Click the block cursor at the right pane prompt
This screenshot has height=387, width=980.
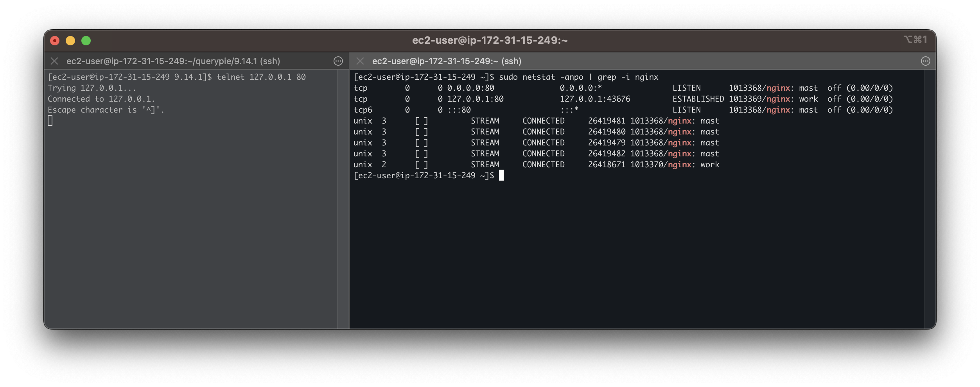[501, 176]
